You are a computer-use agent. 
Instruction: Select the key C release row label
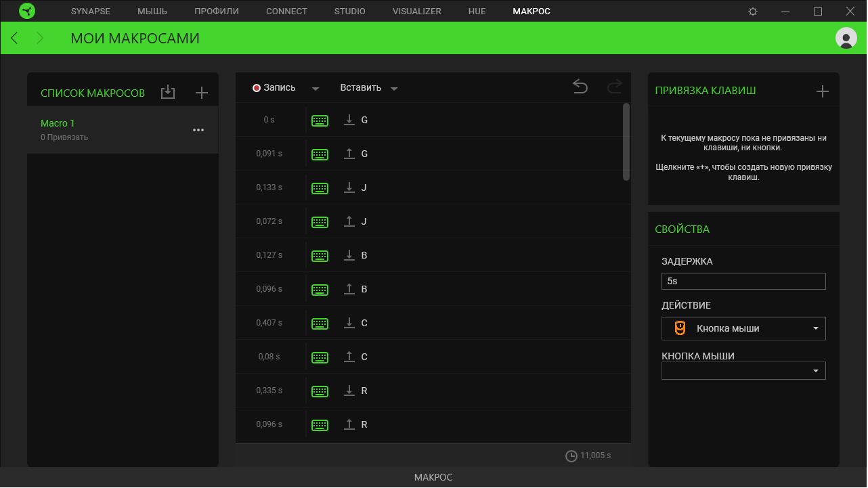click(364, 357)
